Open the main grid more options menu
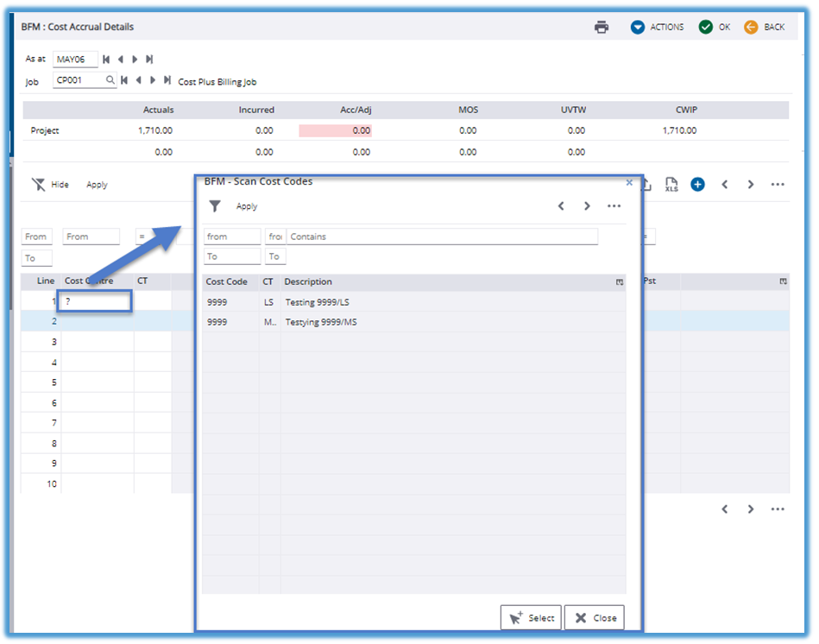 [x=778, y=185]
